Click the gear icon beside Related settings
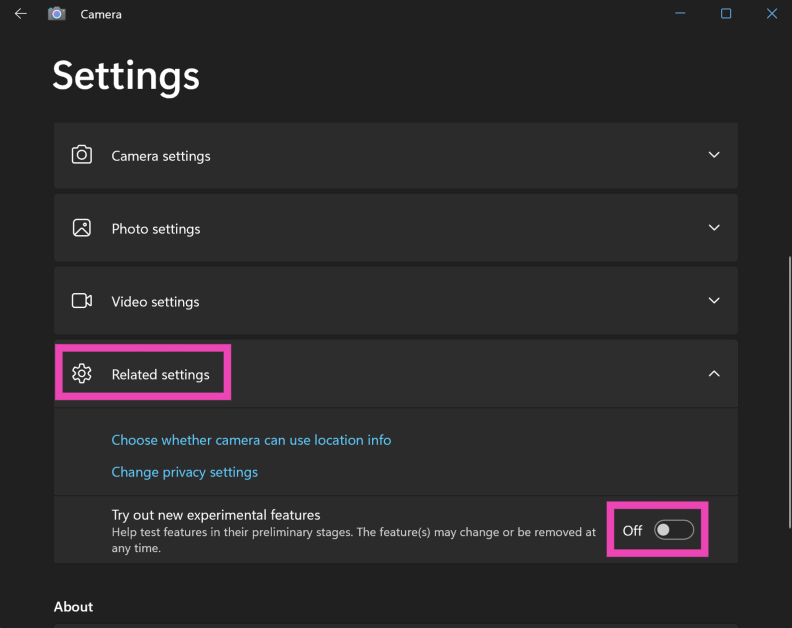 click(82, 374)
